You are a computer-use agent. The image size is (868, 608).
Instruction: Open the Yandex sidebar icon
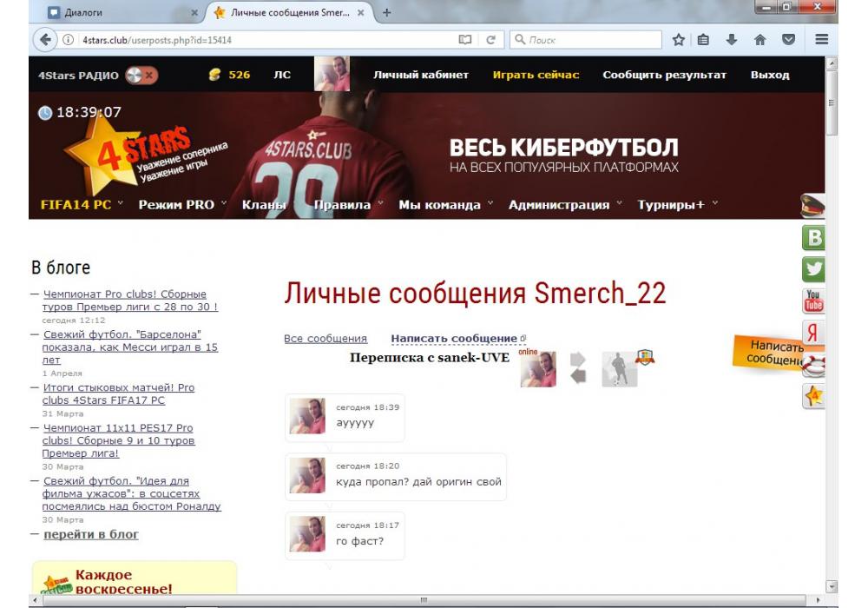[x=813, y=333]
